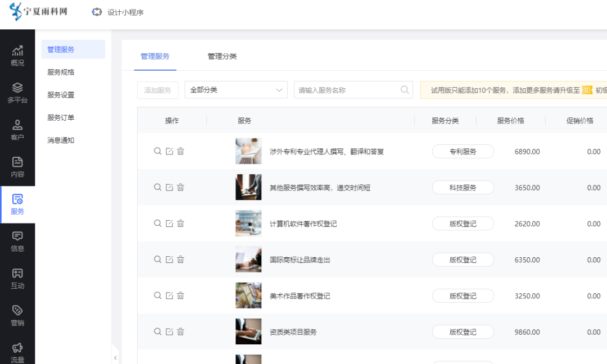Click the 促销价格 column header
Screen dimensions: 607x364
580,121
